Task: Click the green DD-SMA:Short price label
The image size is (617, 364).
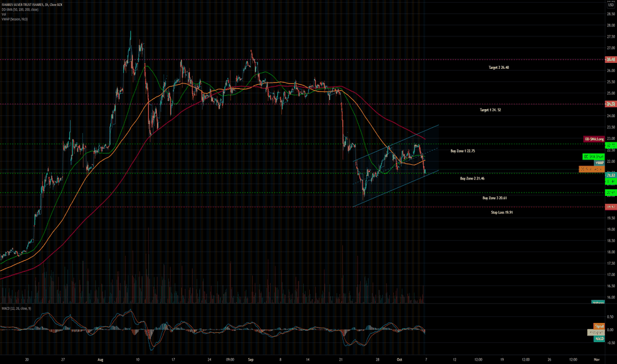Action: [x=594, y=157]
